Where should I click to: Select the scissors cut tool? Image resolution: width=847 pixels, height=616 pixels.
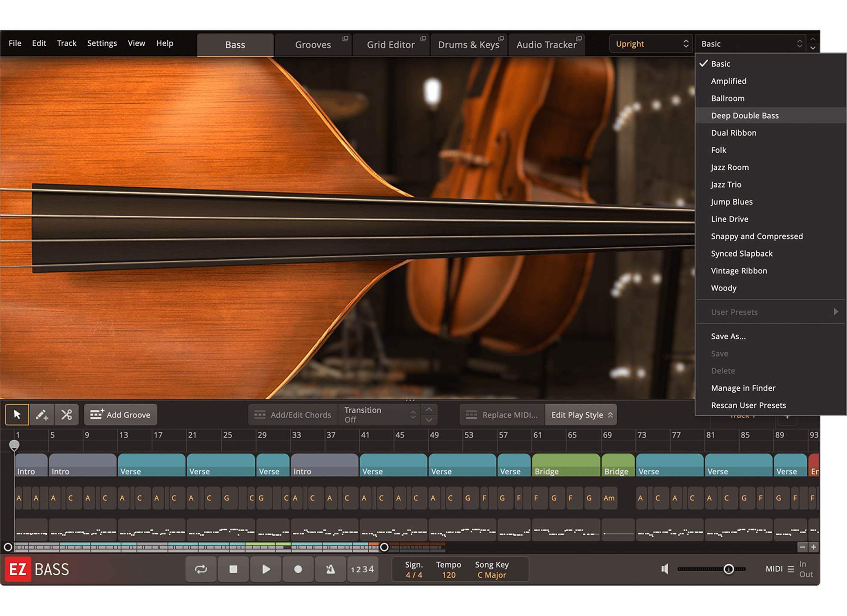(66, 415)
